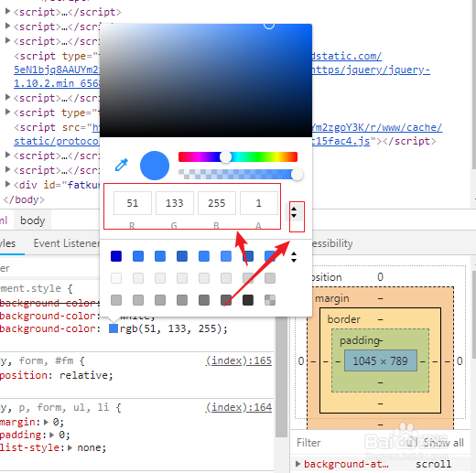Screen dimensions: 476x473
Task: Focus the A alpha field showing 1
Action: point(259,203)
